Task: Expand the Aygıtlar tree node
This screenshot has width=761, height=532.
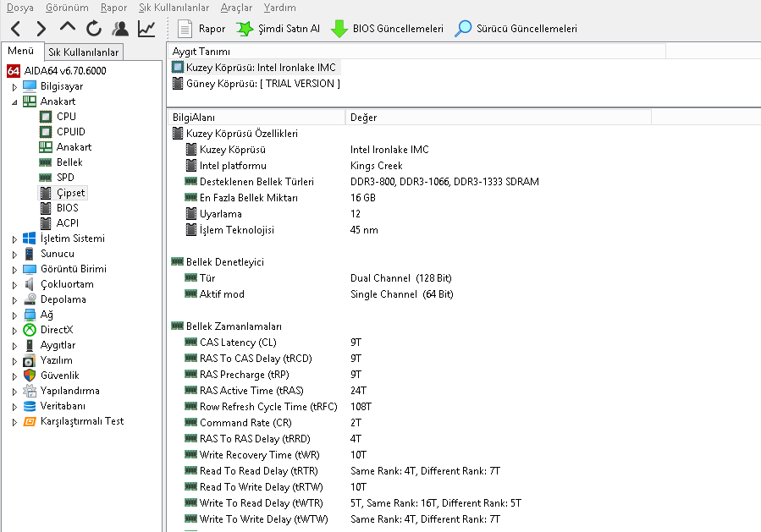Action: click(14, 346)
